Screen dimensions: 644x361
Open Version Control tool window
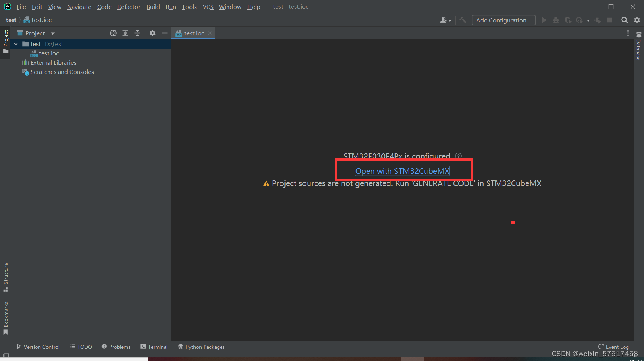38,347
